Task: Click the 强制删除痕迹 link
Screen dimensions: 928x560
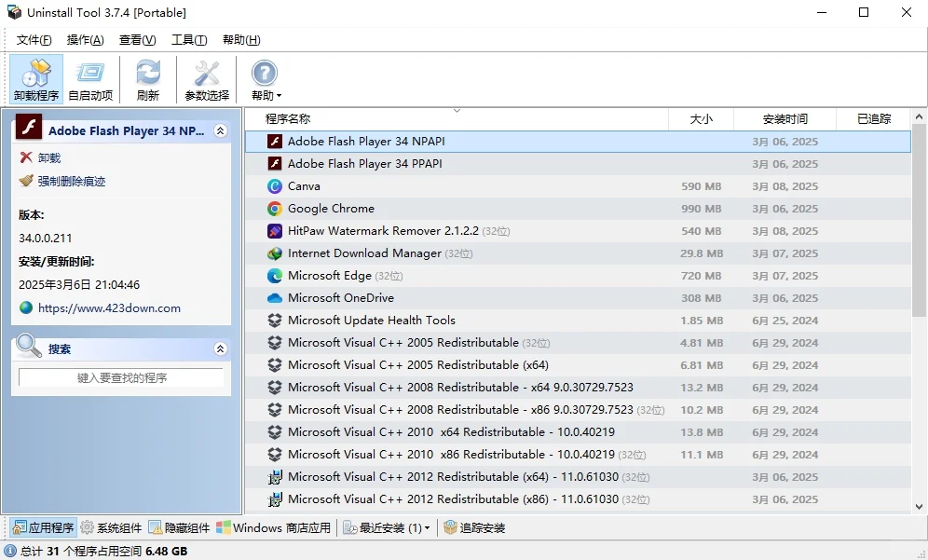Action: point(72,181)
